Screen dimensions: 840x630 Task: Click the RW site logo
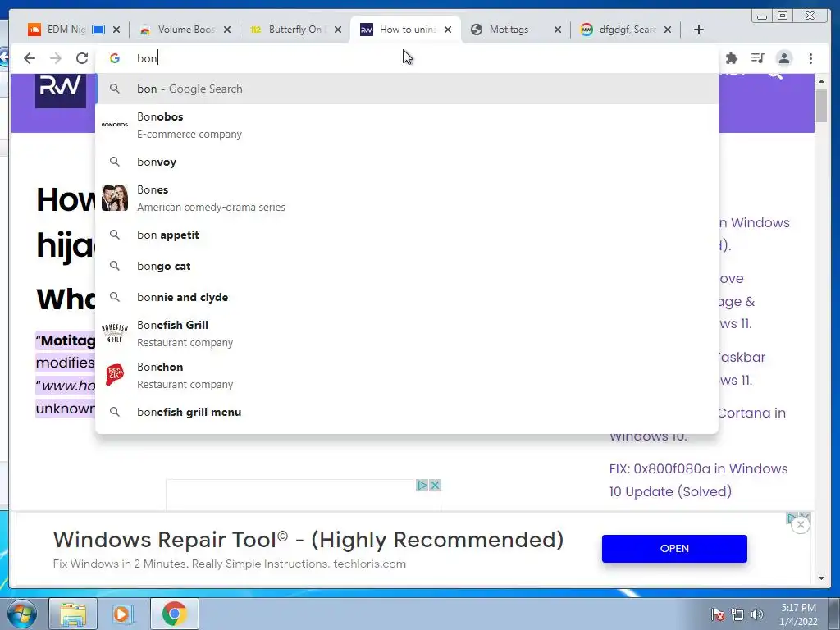pos(61,90)
